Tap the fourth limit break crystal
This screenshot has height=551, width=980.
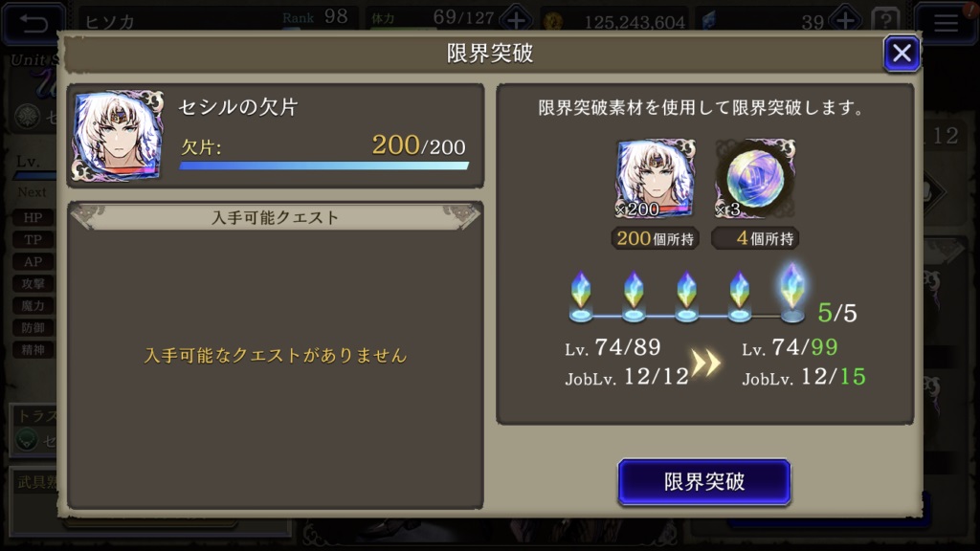(x=740, y=297)
